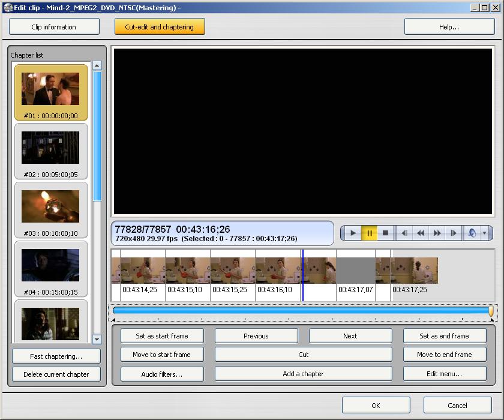Step back one frame
Viewport: 504px width, 420px height.
point(404,233)
